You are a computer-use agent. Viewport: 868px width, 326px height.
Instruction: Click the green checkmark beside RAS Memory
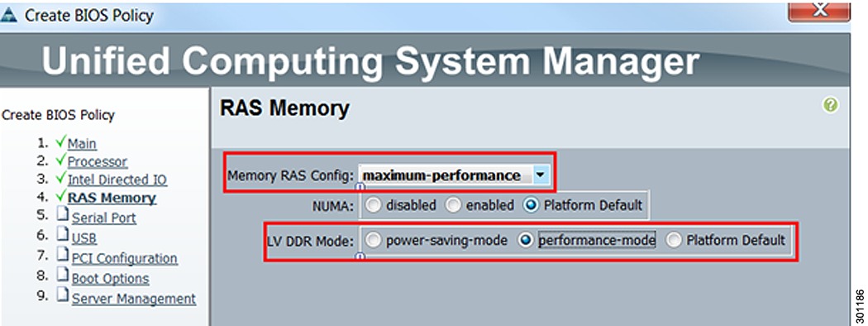click(61, 196)
